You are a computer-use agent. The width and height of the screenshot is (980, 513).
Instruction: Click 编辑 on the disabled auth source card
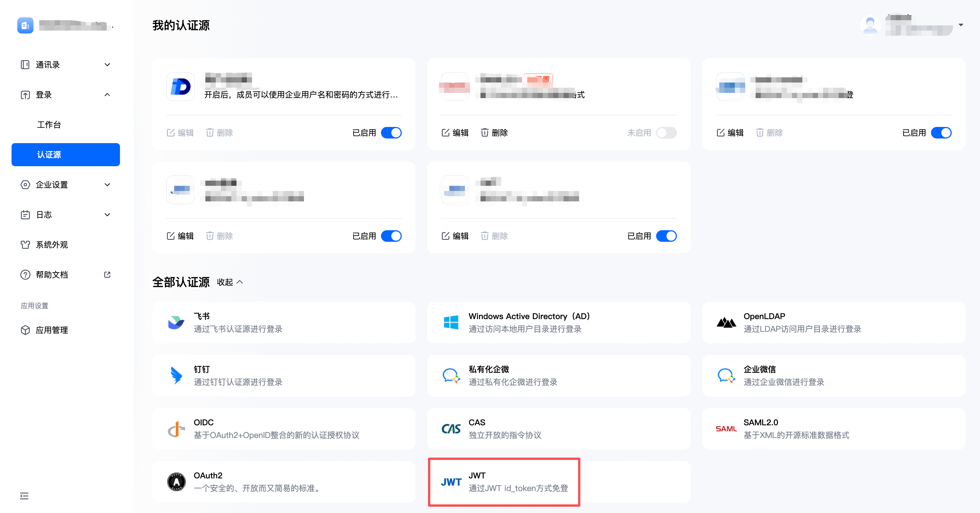coord(455,132)
